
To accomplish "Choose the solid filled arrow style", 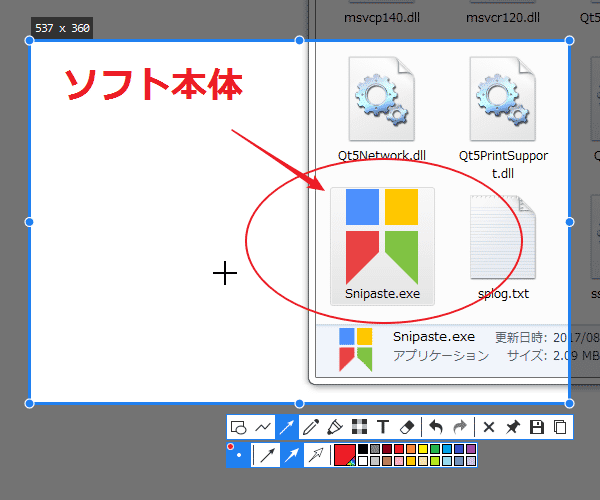I will click(x=292, y=455).
